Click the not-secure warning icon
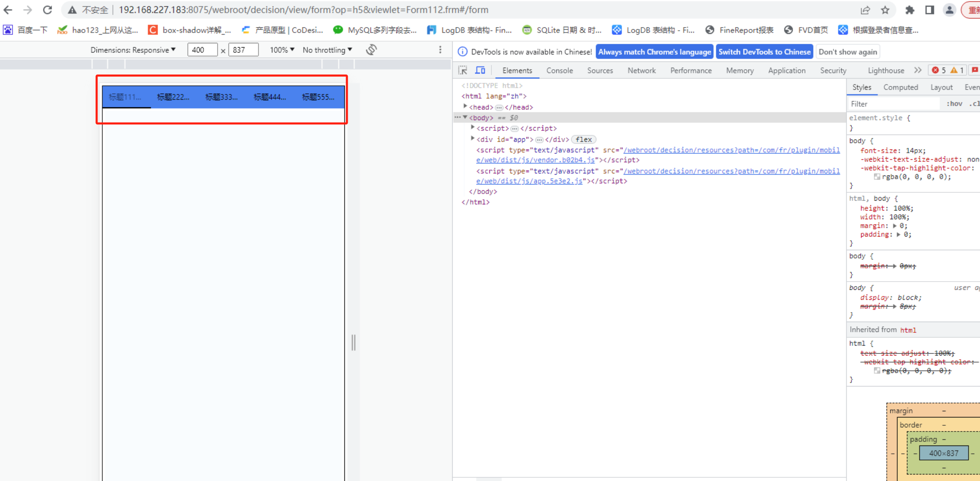 coord(72,10)
